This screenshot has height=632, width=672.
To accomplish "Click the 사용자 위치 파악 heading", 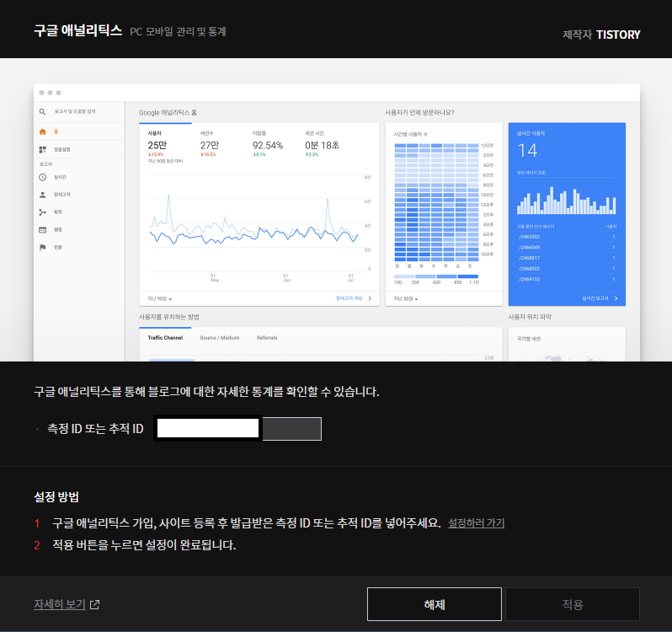I will 530,318.
